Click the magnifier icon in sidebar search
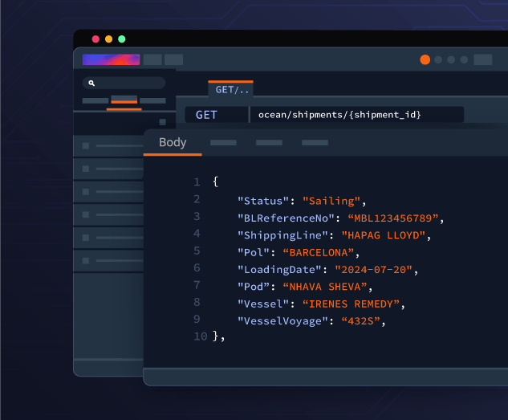Image resolution: width=508 pixels, height=420 pixels. (x=91, y=83)
